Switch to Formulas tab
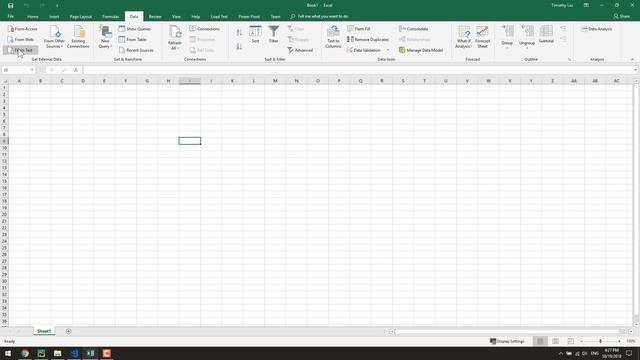This screenshot has width=640, height=360. click(111, 16)
